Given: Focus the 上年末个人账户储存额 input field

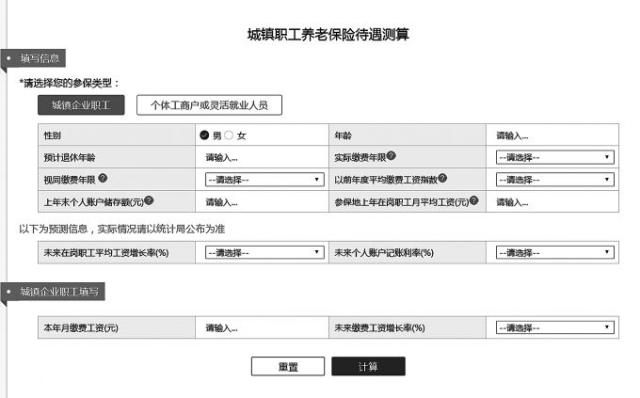Looking at the screenshot, I should pos(262,202).
